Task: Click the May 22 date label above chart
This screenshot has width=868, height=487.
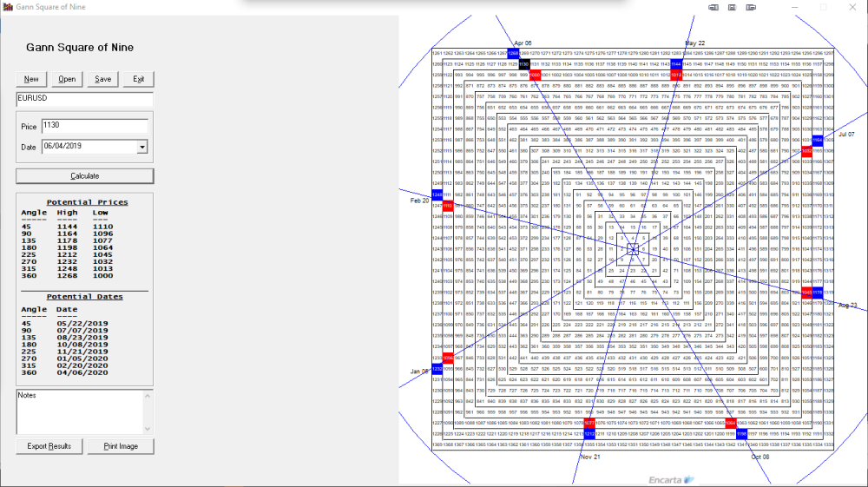Action: (x=694, y=43)
